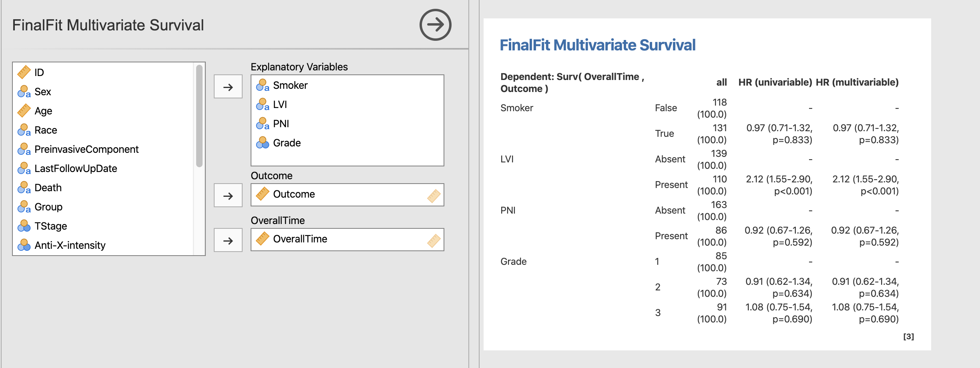
Task: Click HR (univariable) column header
Action: [775, 82]
